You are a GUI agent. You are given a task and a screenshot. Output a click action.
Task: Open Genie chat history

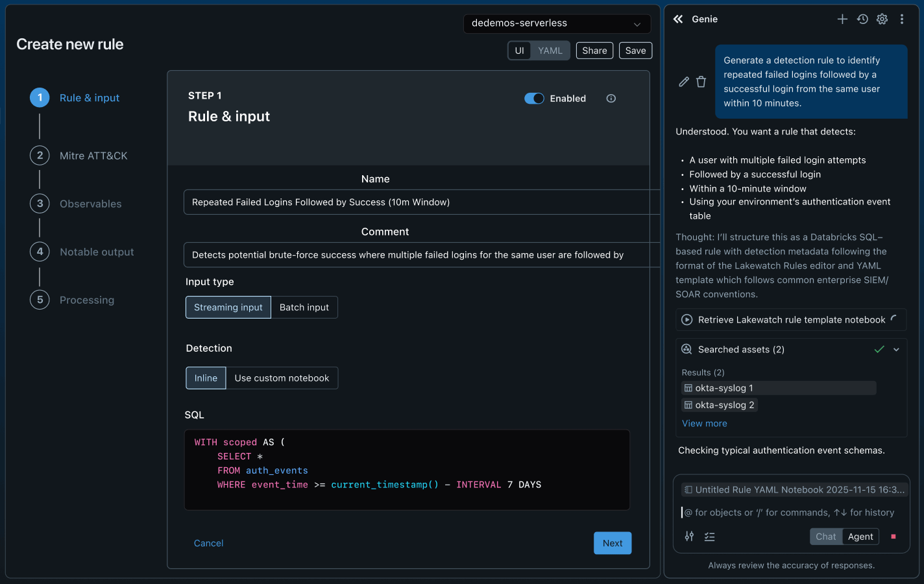tap(862, 19)
